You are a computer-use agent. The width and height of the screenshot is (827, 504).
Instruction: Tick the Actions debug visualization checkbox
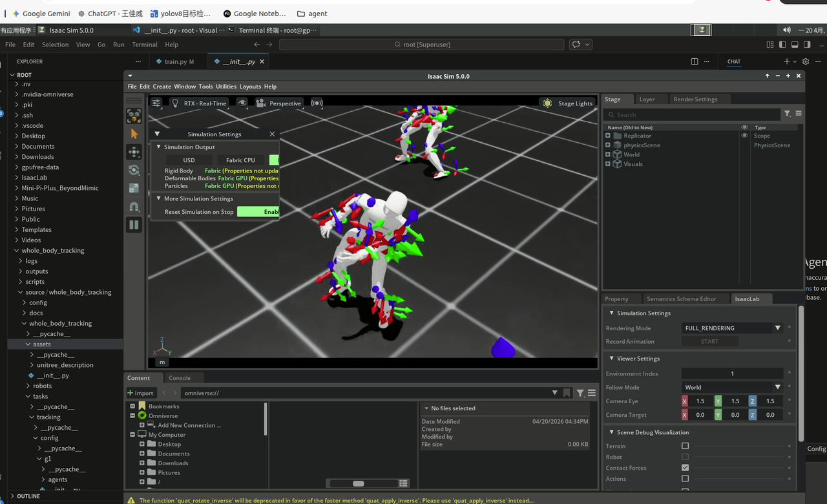tap(685, 479)
